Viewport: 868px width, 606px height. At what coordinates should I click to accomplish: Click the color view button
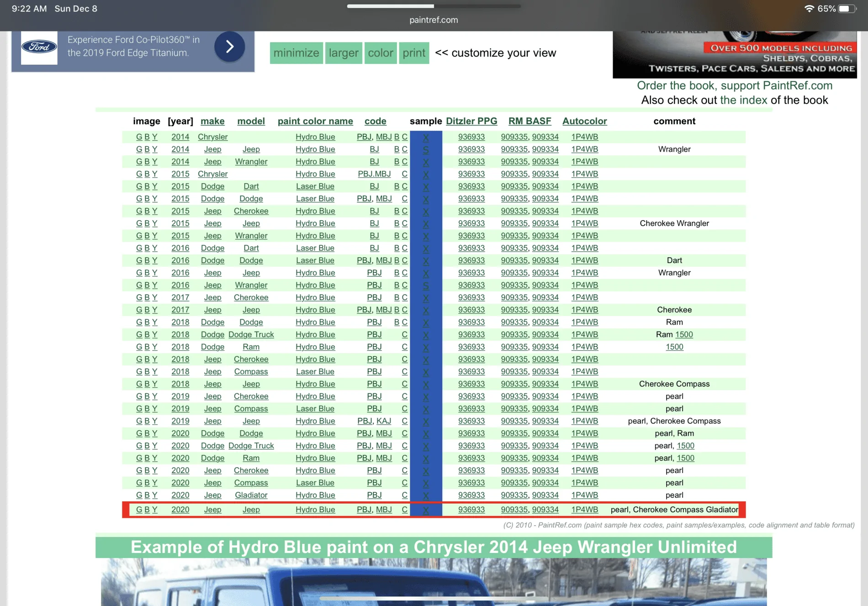381,53
